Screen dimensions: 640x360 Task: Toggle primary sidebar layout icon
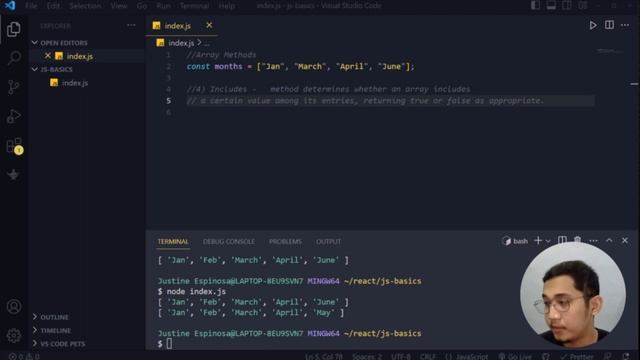(535, 5)
